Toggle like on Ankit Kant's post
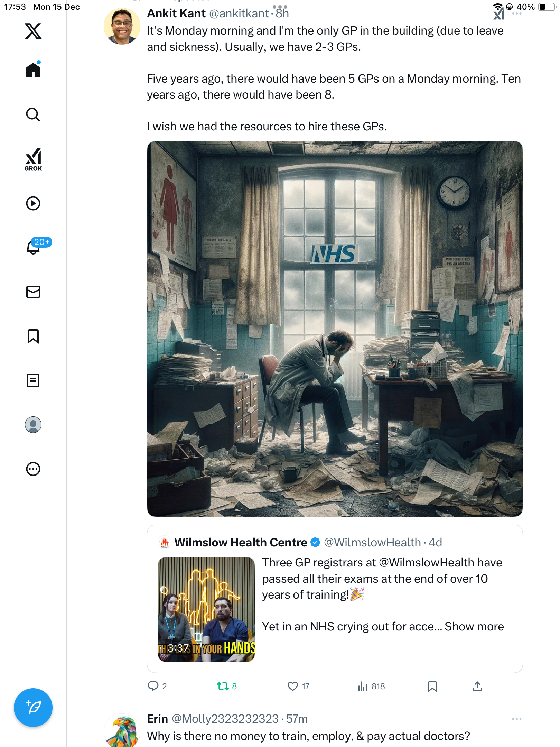The width and height of the screenshot is (560, 747). [x=293, y=686]
